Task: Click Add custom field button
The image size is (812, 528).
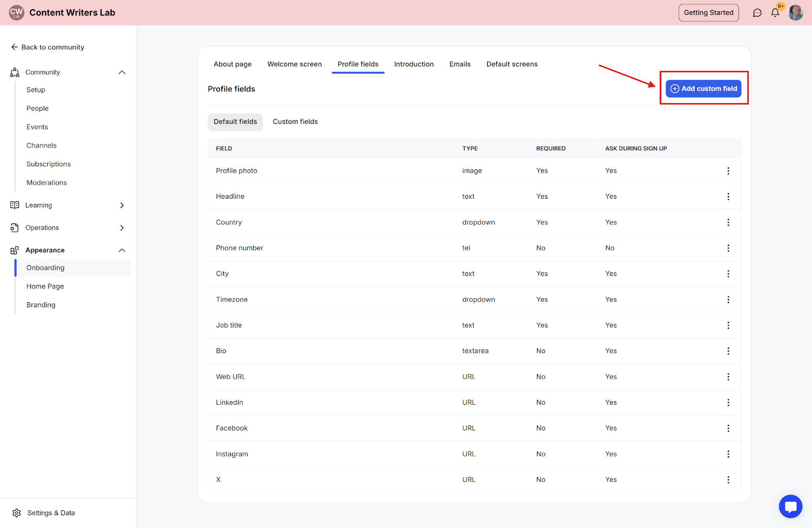Action: click(x=703, y=89)
